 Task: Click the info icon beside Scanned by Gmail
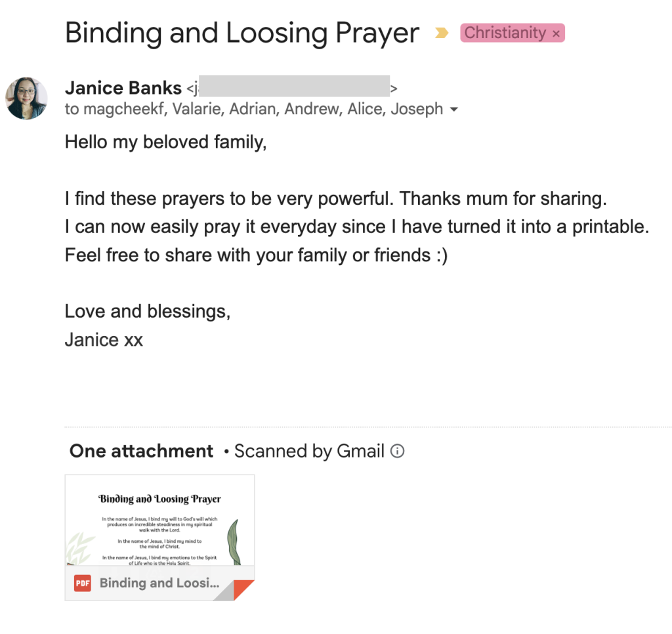(x=397, y=451)
